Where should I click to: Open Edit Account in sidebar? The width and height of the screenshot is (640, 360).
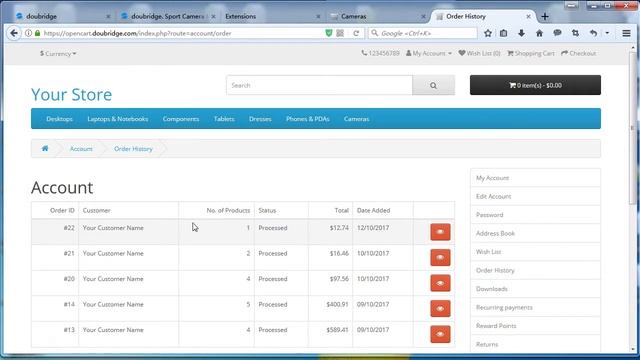click(x=535, y=196)
